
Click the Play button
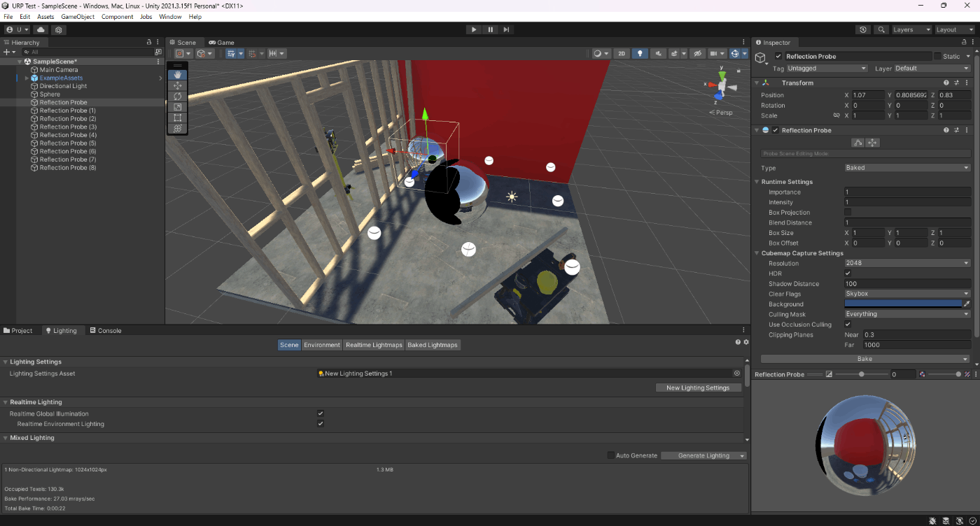pyautogui.click(x=474, y=29)
